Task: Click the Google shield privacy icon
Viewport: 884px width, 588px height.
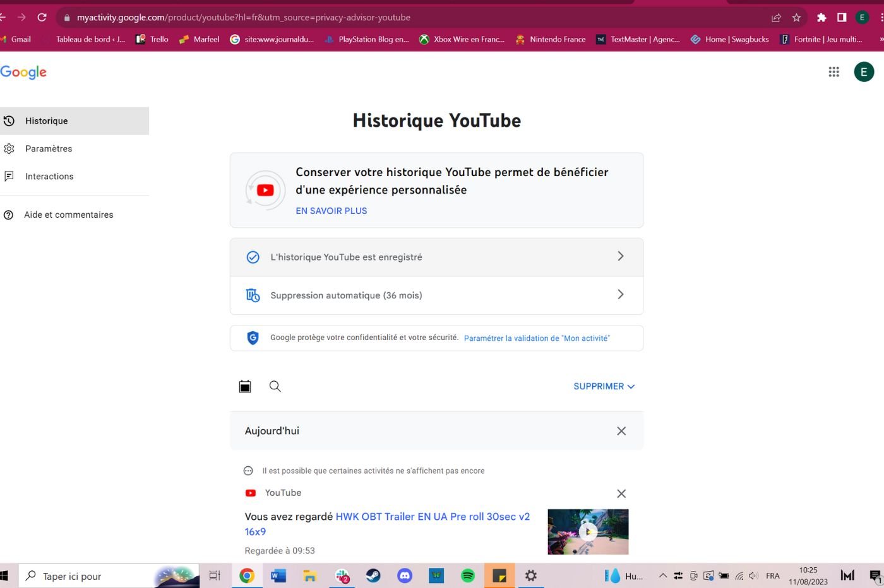Action: (x=253, y=338)
